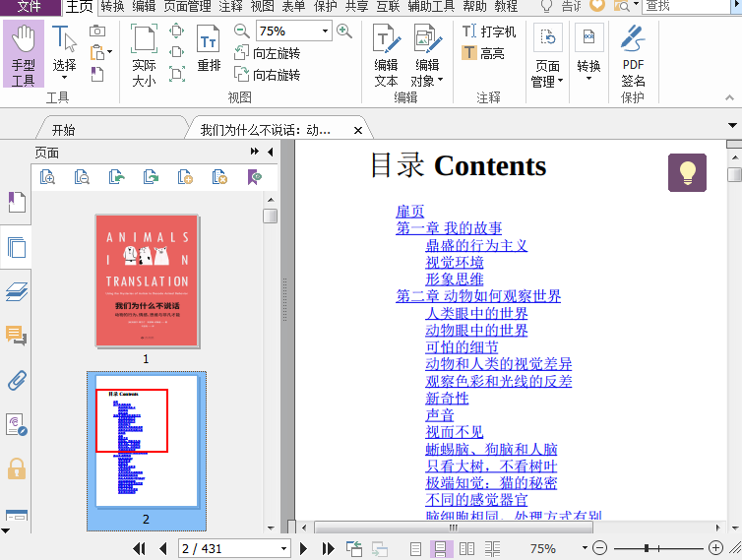This screenshot has height=560, width=742.
Task: Open the File (文件) menu
Action: [x=30, y=6]
